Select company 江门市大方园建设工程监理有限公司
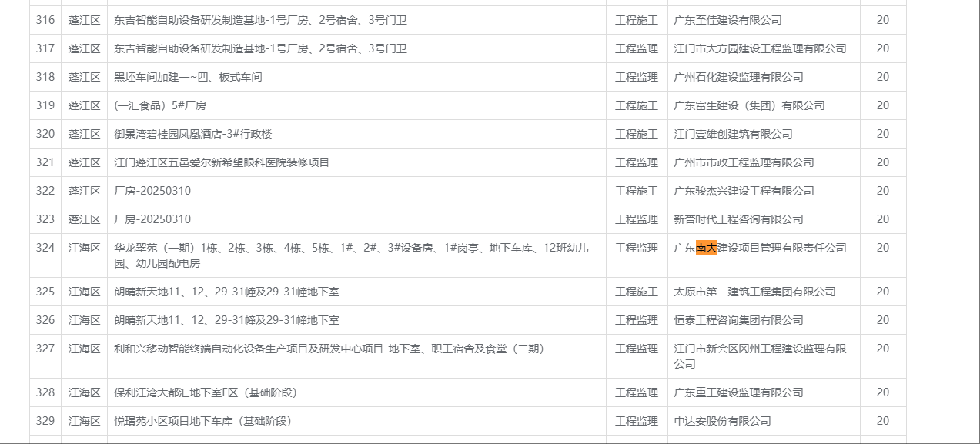This screenshot has height=444, width=980. click(x=760, y=48)
